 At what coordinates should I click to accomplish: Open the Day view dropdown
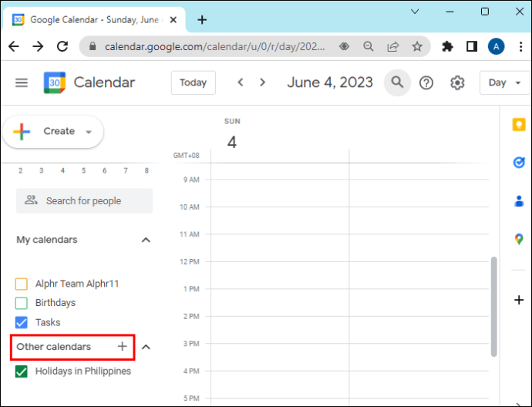tap(504, 82)
